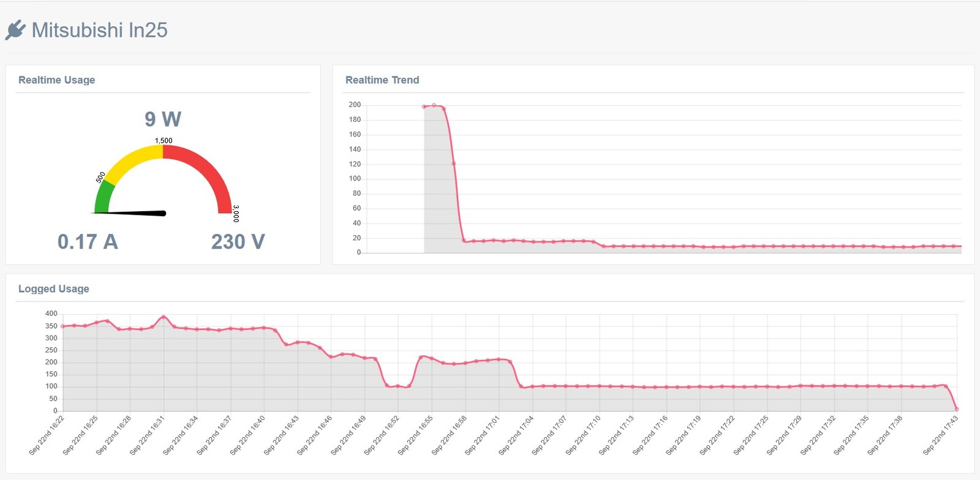
Task: Click the Sep 22nd 17:04 time label
Action: [x=516, y=435]
